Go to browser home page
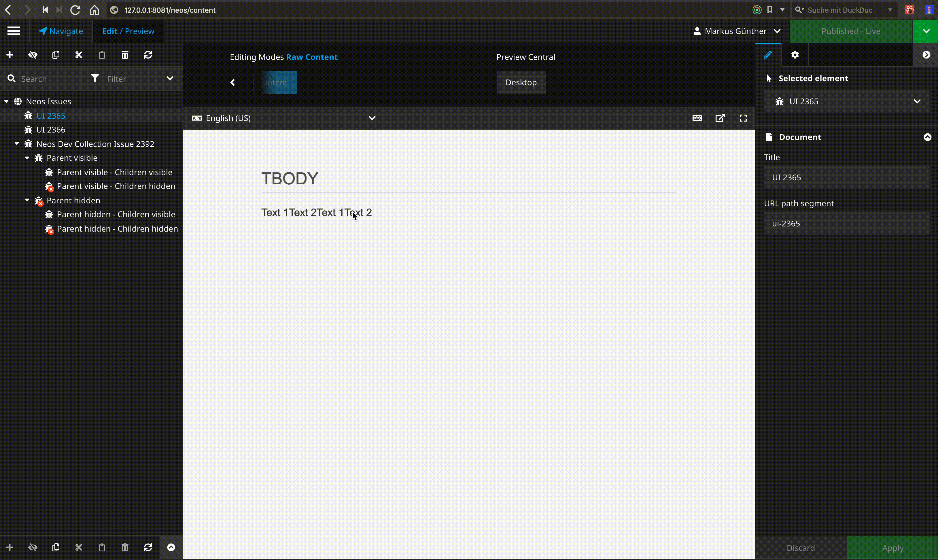The width and height of the screenshot is (938, 560). coord(94,10)
